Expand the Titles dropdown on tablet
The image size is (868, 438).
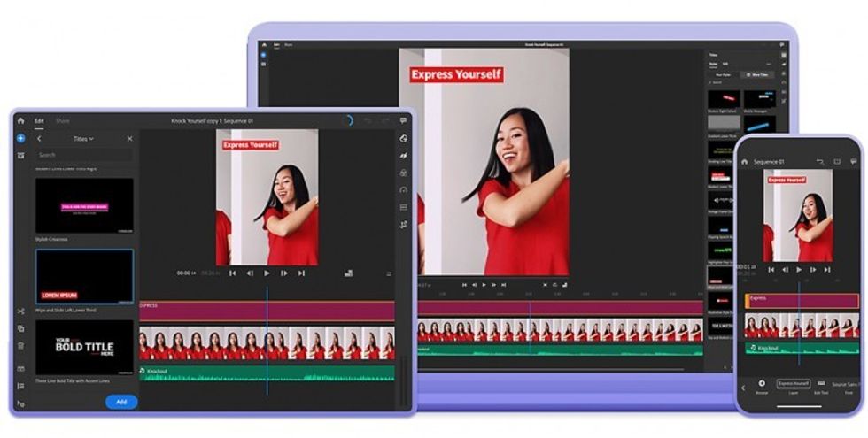pos(83,139)
